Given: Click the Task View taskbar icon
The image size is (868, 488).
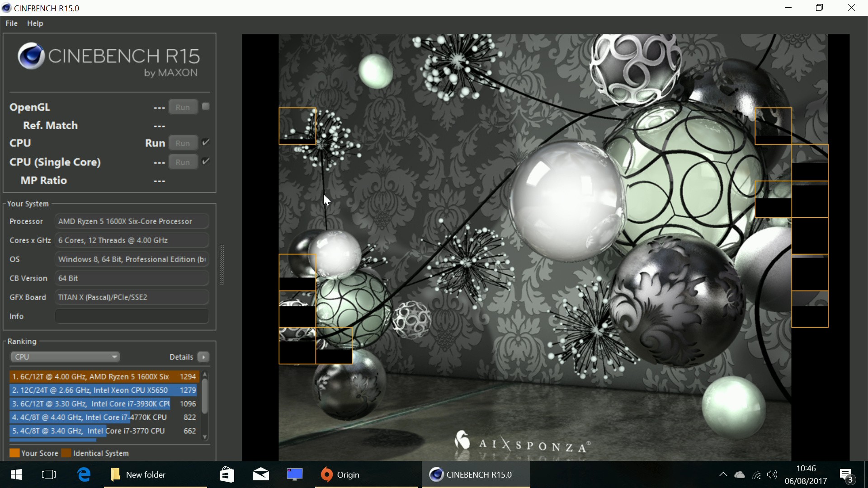Looking at the screenshot, I should point(49,474).
